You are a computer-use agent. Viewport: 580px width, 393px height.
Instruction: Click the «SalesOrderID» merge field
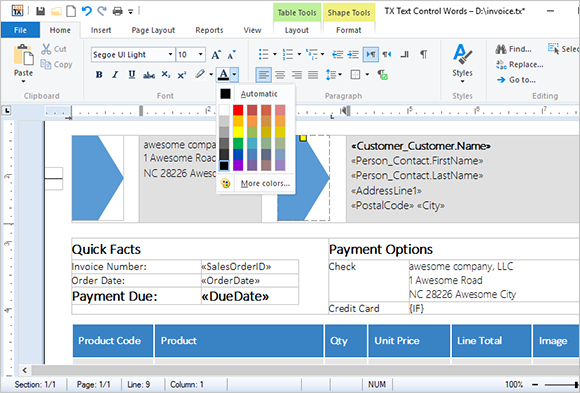pyautogui.click(x=236, y=266)
